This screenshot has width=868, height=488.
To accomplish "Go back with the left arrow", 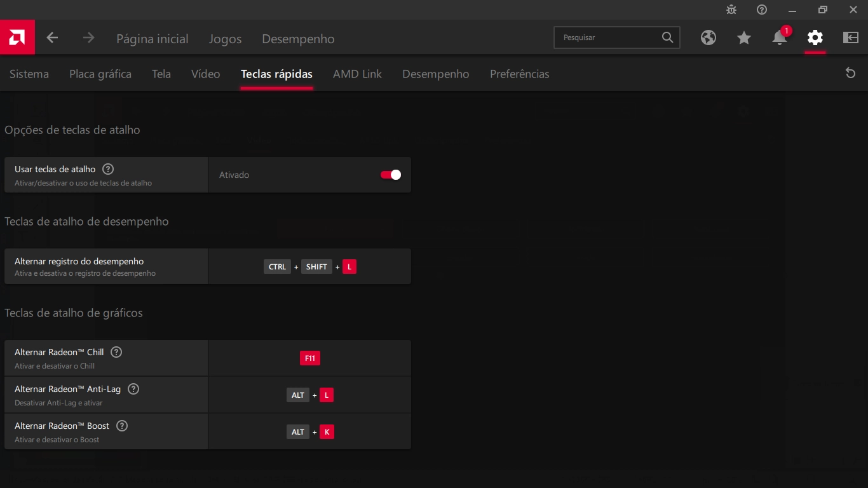I will pyautogui.click(x=52, y=38).
